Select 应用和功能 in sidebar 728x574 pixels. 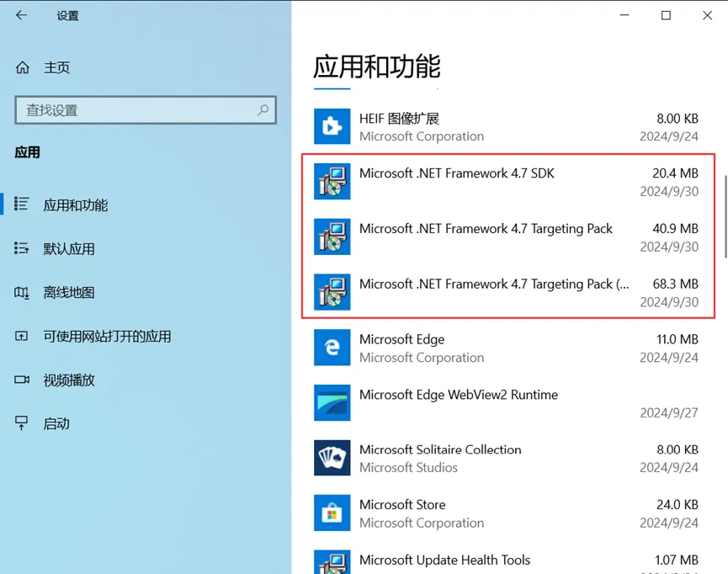click(x=75, y=205)
